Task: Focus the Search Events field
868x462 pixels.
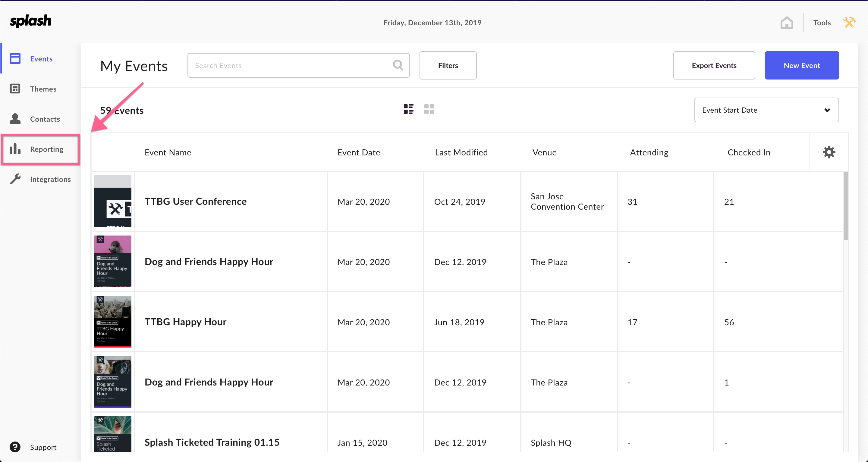Action: coord(299,65)
